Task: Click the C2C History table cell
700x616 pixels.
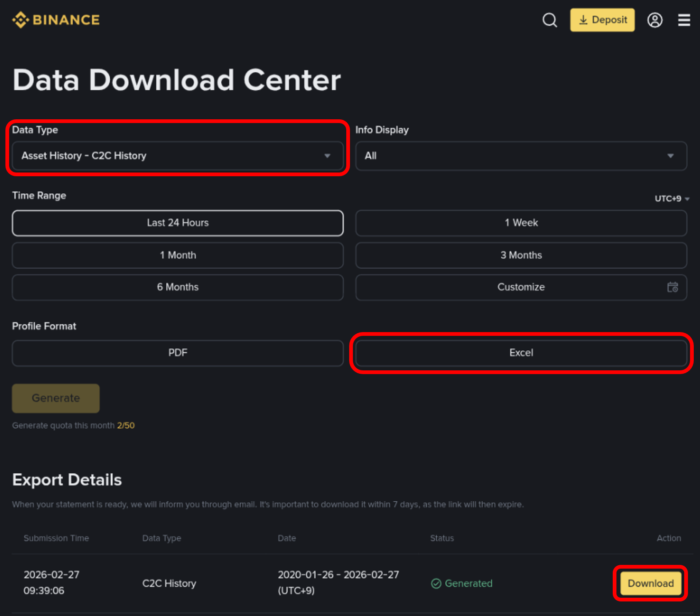Action: click(169, 584)
